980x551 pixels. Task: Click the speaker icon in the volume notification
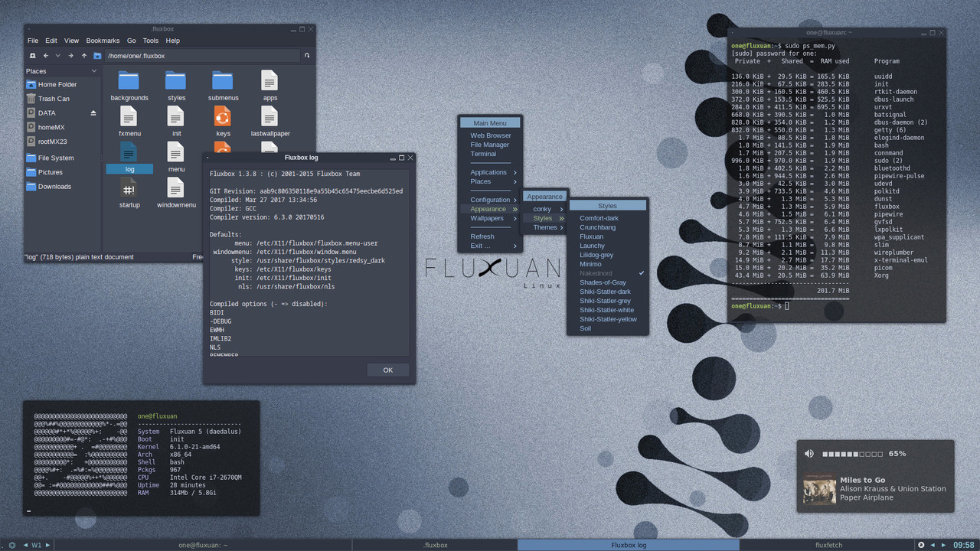coord(809,454)
